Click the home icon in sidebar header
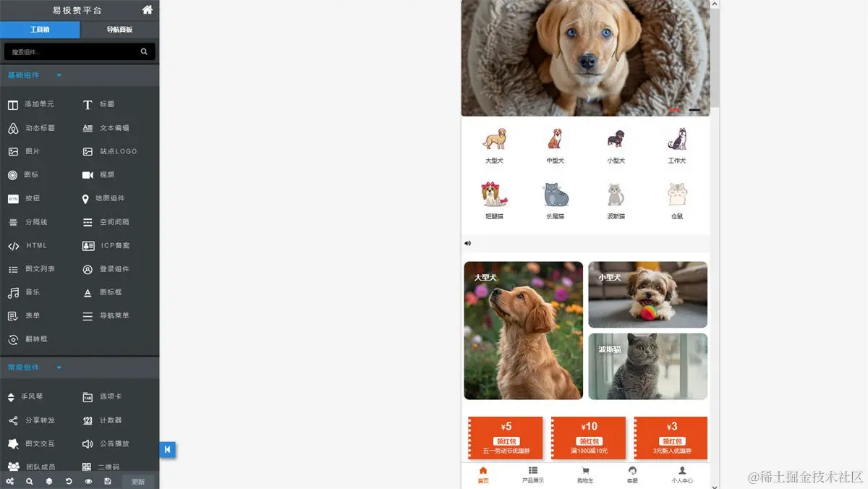 coord(148,10)
